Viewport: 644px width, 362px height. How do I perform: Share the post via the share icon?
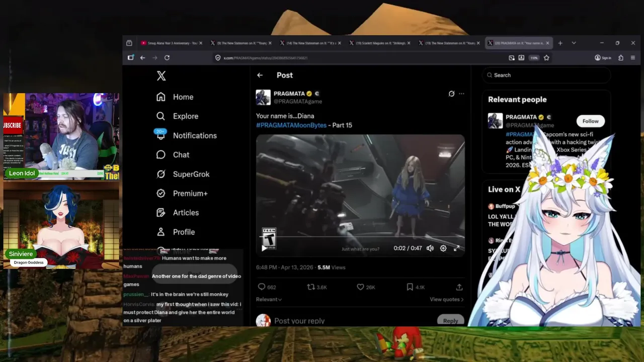pyautogui.click(x=459, y=287)
